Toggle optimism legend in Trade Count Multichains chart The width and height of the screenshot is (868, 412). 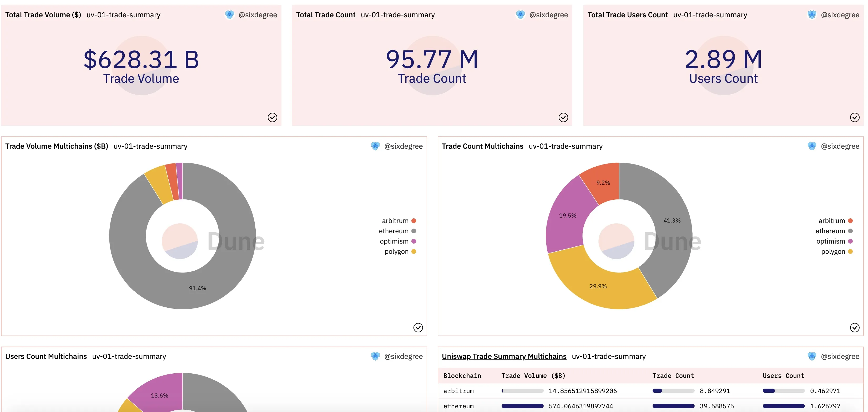[834, 241]
